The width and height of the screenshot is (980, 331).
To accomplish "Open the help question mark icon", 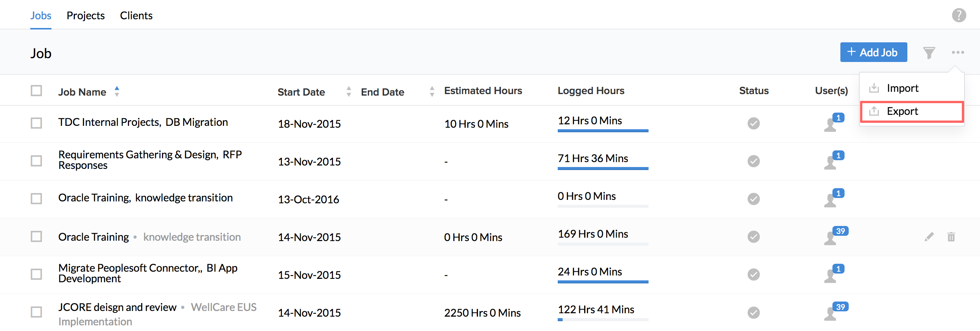I will tap(958, 15).
